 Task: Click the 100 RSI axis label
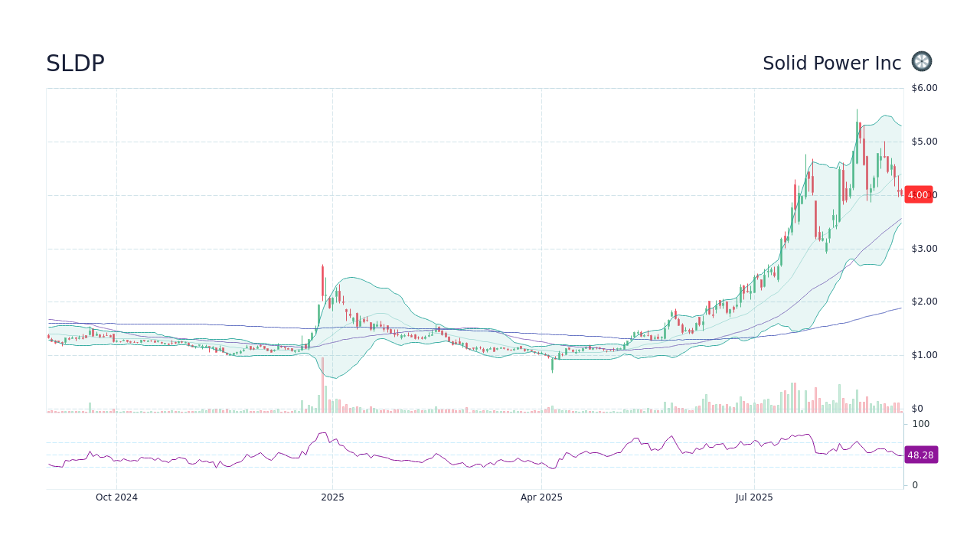[920, 424]
